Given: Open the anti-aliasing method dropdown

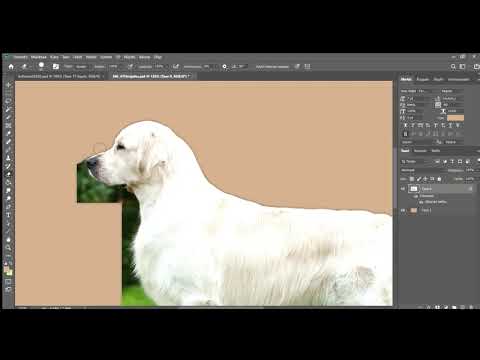Looking at the screenshot, I should [x=454, y=142].
